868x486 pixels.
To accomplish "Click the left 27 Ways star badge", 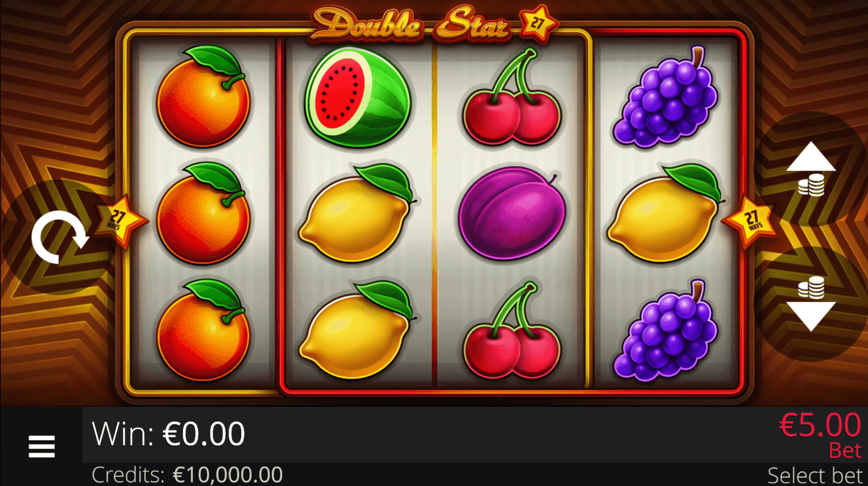I will pyautogui.click(x=120, y=221).
